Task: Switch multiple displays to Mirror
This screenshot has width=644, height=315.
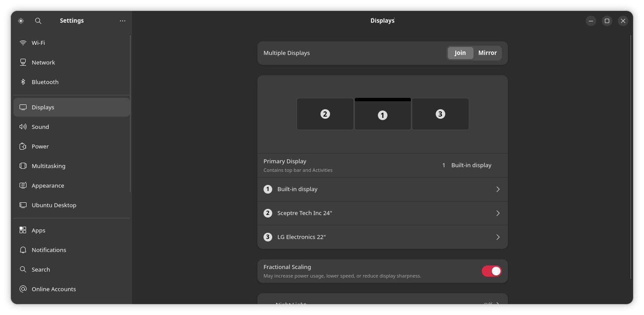Action: point(487,53)
